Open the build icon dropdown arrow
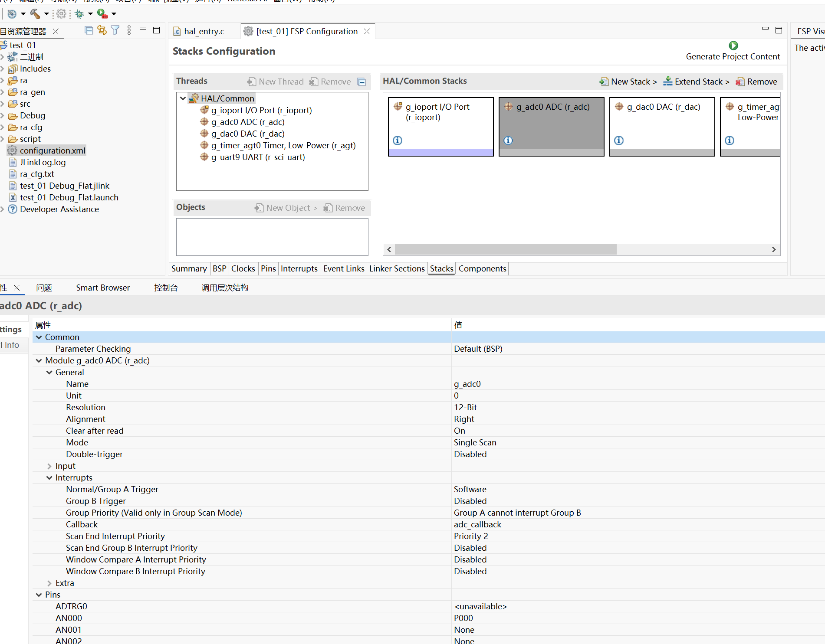The image size is (825, 644). click(x=46, y=14)
